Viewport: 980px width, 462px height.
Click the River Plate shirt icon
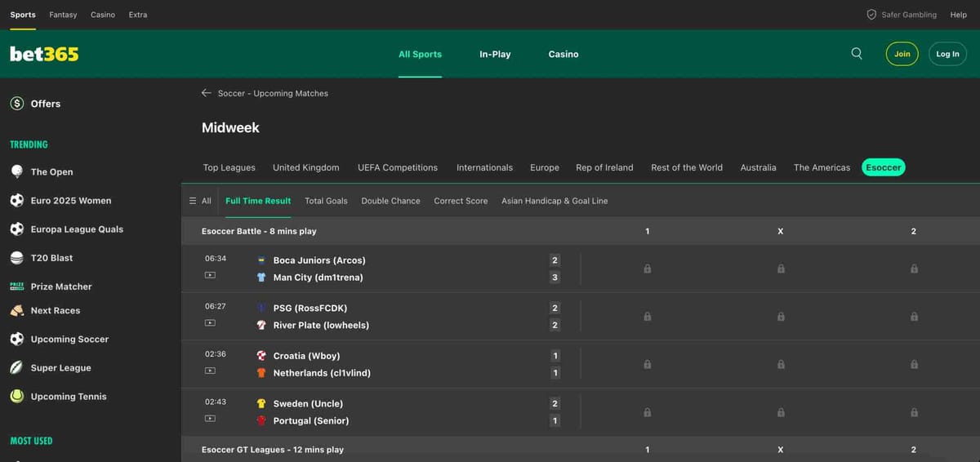click(261, 325)
